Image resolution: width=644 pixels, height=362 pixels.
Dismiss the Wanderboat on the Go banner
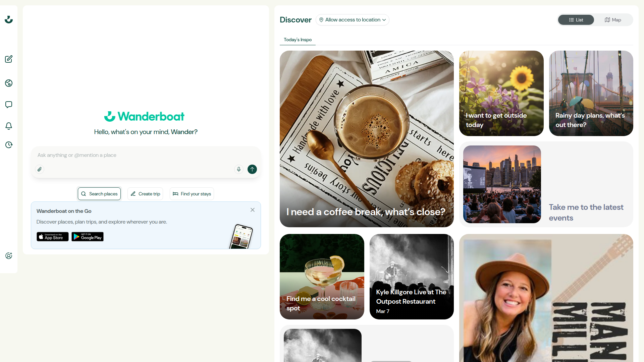[x=253, y=210]
